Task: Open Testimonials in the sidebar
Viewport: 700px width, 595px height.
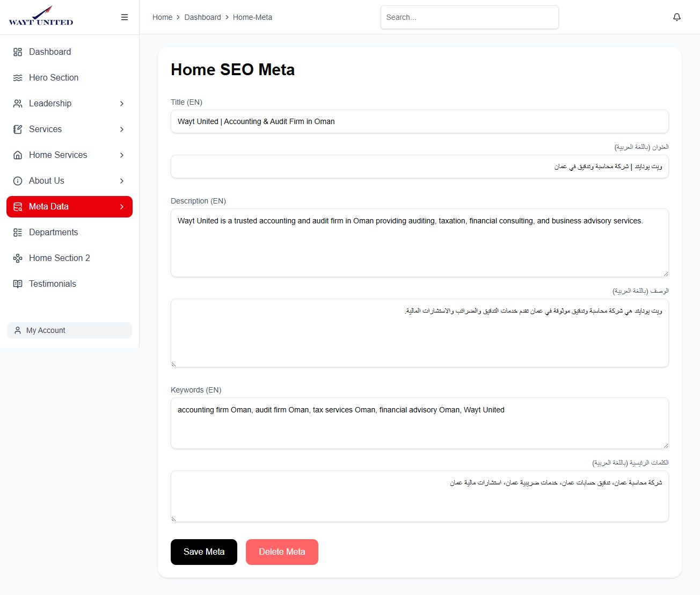Action: click(x=69, y=284)
